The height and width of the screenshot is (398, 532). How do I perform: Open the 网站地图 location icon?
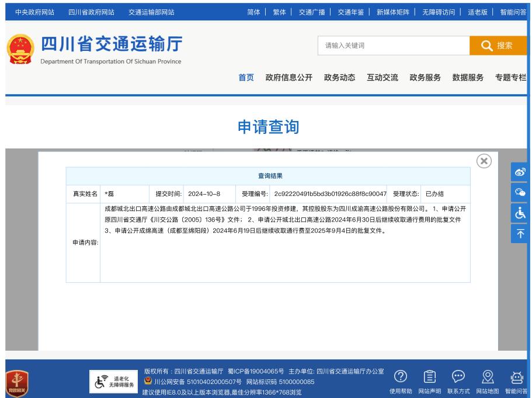(488, 376)
